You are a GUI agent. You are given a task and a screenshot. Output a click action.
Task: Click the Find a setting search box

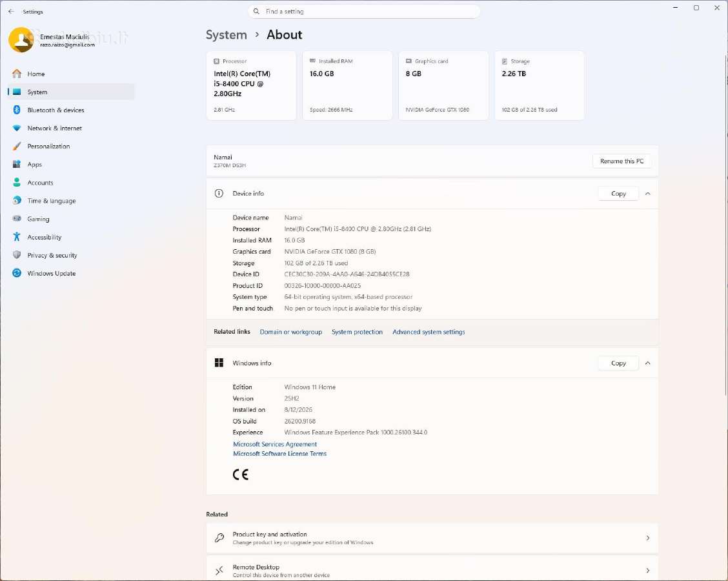tap(364, 11)
